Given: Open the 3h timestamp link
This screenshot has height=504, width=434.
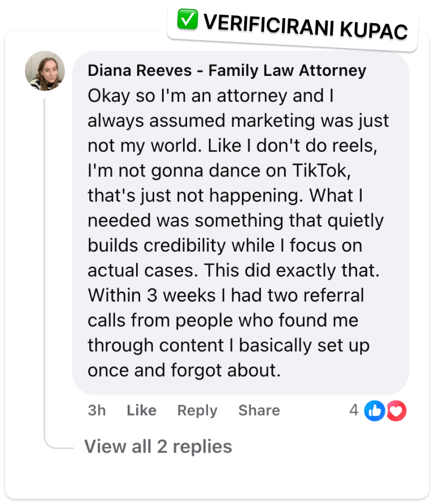Looking at the screenshot, I should [x=97, y=411].
